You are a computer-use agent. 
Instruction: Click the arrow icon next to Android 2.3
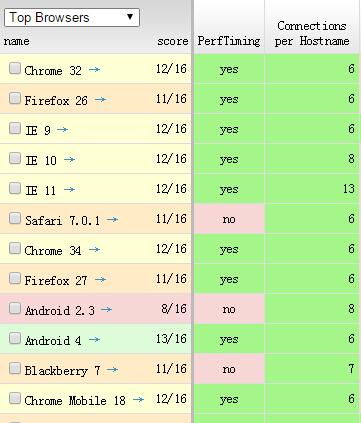(106, 309)
